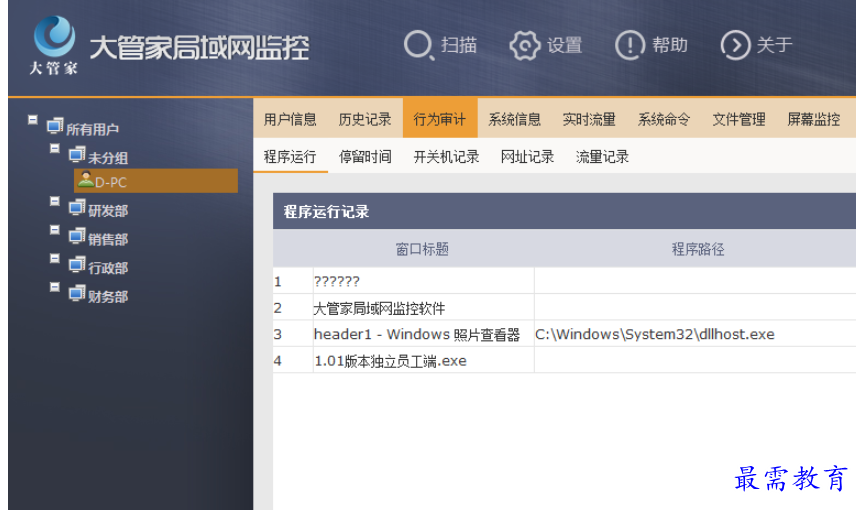Image resolution: width=856 pixels, height=510 pixels.
Task: Click the 大管家 logo icon
Action: (54, 36)
